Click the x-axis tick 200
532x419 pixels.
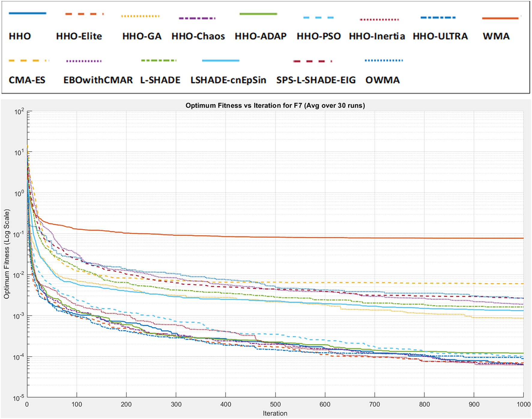[126, 404]
